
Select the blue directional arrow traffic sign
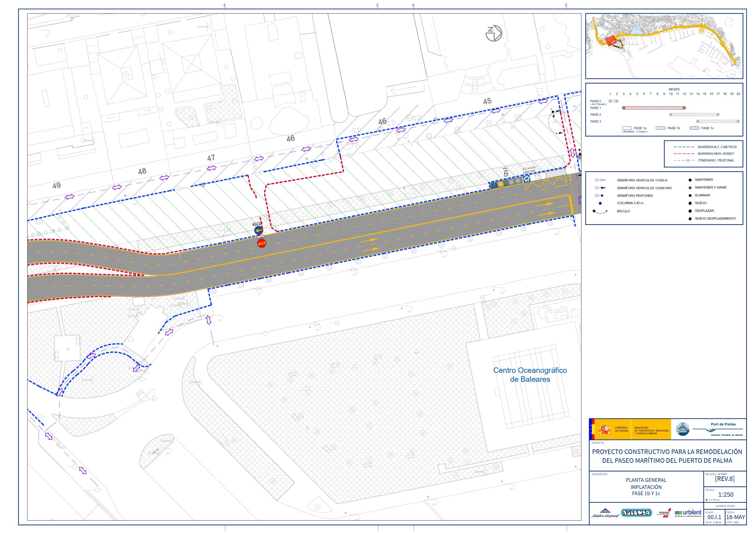pos(258,230)
